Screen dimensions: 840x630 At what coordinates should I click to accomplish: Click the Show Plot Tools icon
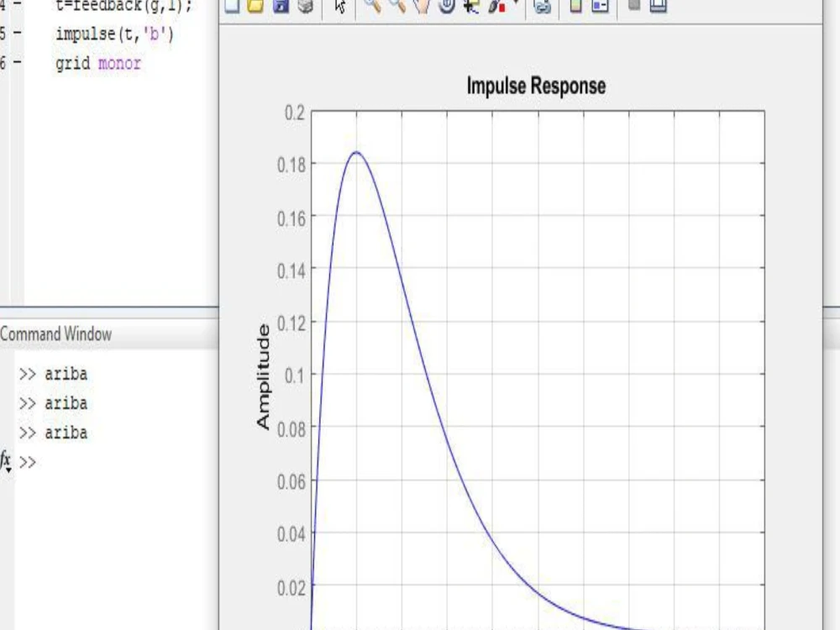[x=659, y=5]
